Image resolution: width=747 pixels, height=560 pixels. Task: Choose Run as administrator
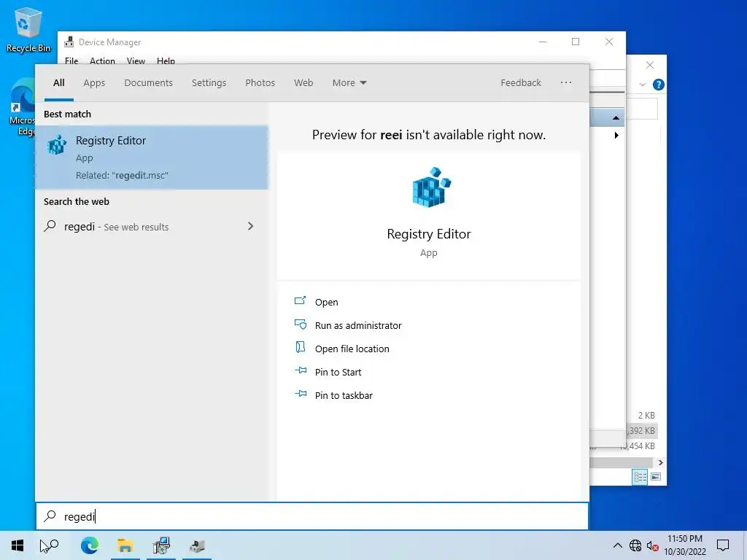tap(358, 325)
